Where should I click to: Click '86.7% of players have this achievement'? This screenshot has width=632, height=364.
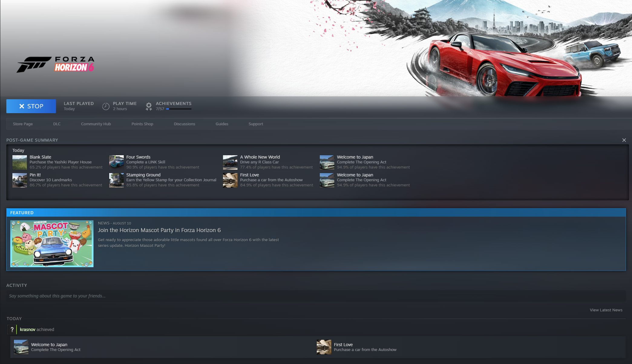[66, 185]
